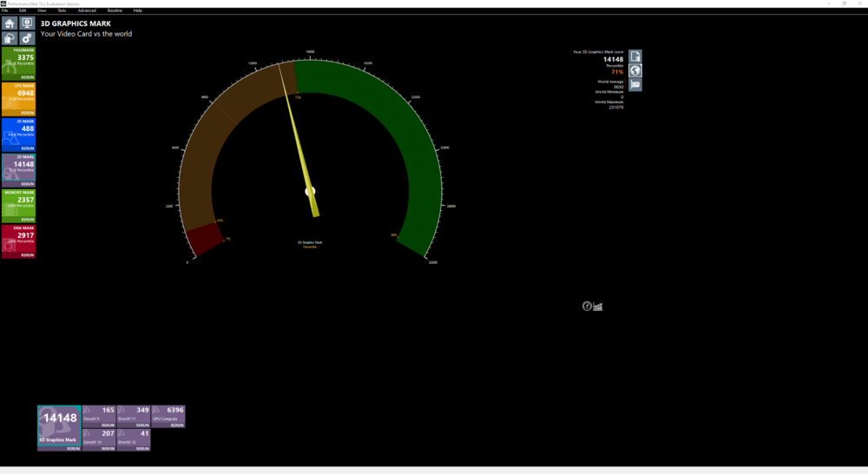Open the system information monitor icon

point(27,23)
